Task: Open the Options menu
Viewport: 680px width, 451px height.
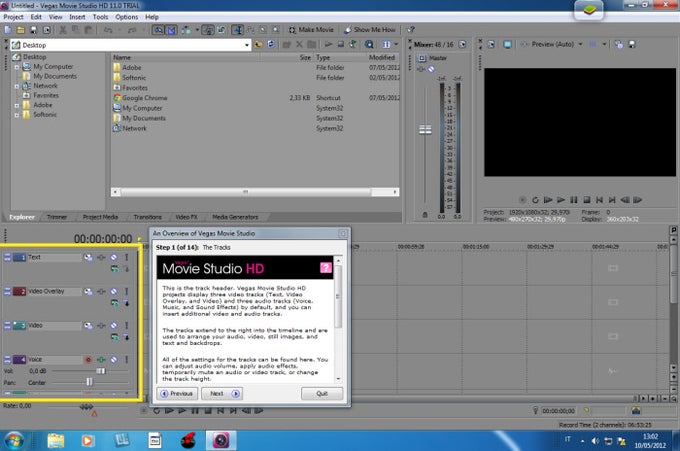Action: [x=127, y=17]
